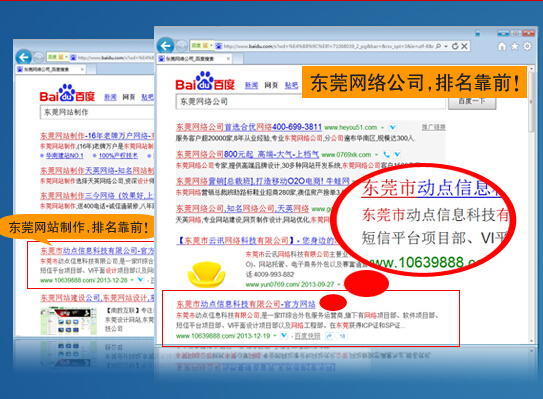The width and height of the screenshot is (543, 399).
Task: Click the stop X icon in the address bar
Action: click(464, 46)
